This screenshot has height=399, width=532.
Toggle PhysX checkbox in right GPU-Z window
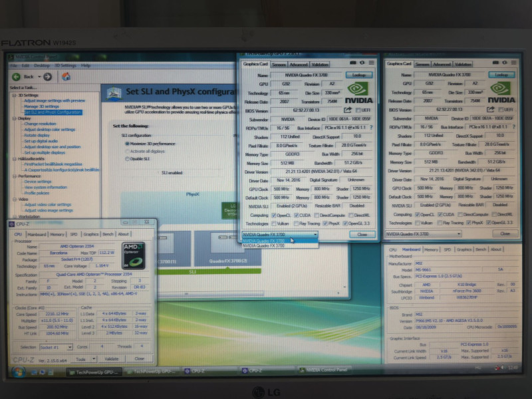click(x=469, y=223)
